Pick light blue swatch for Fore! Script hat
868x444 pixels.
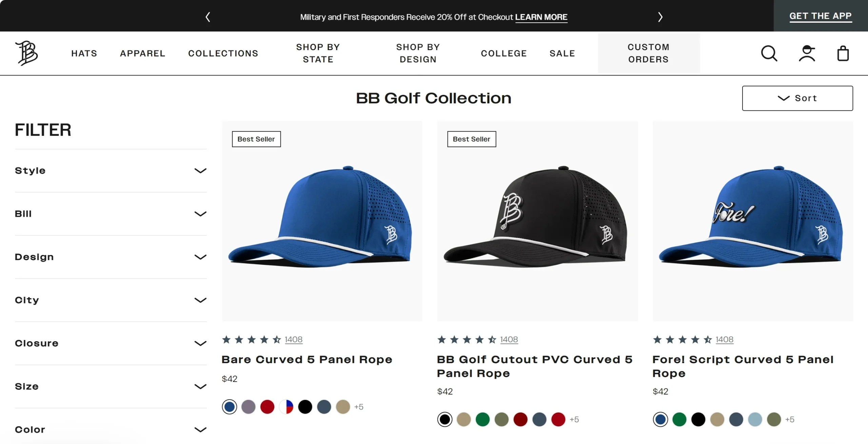click(x=755, y=420)
